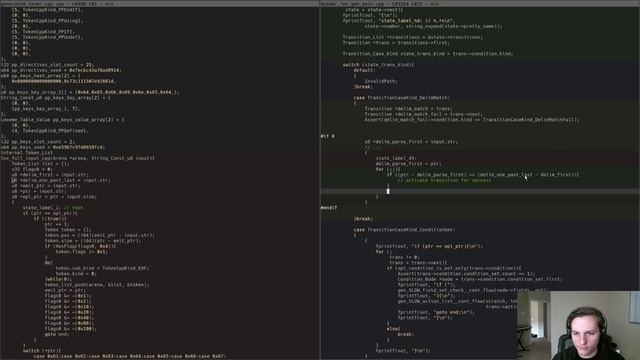The width and height of the screenshot is (640, 360).
Task: Click 'lex_full_input_cpp' function signature line
Action: (x=78, y=158)
